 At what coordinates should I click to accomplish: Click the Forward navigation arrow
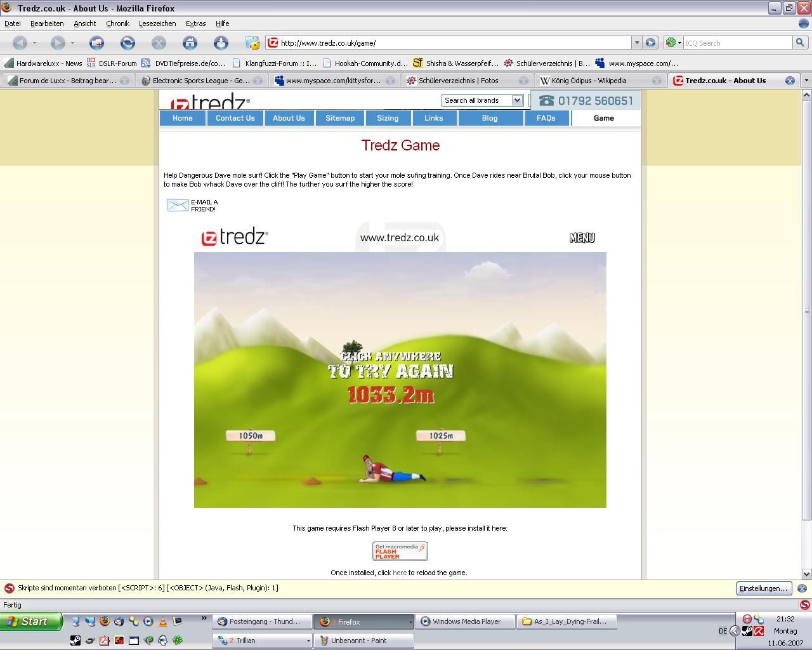[58, 43]
